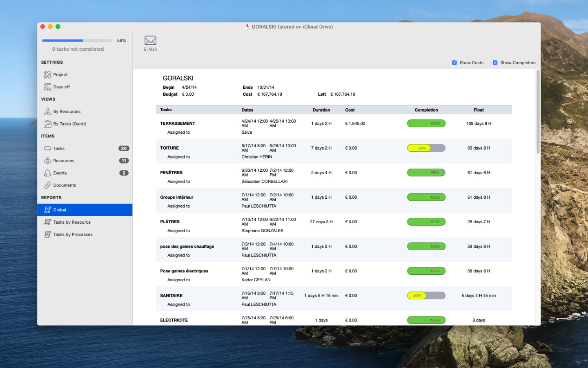Select the Days off beach umbrella icon
Image resolution: width=588 pixels, height=368 pixels.
(x=48, y=87)
